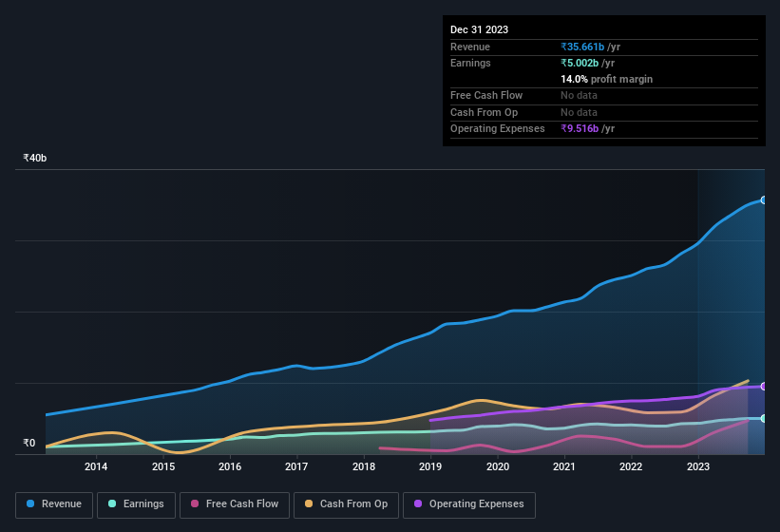Select the Operating Expenses legend label
The image size is (780, 532).
point(476,503)
